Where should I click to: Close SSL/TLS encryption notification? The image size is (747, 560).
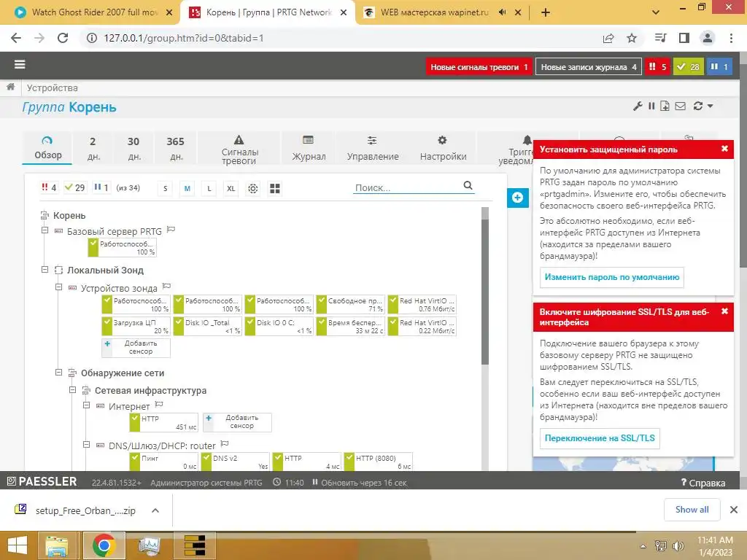(x=724, y=311)
